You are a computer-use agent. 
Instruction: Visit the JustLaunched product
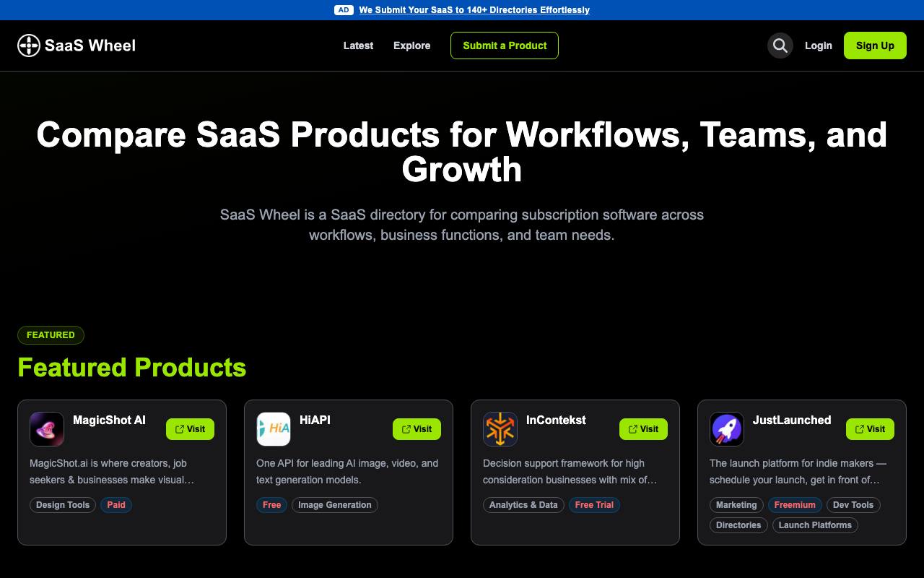pyautogui.click(x=870, y=429)
